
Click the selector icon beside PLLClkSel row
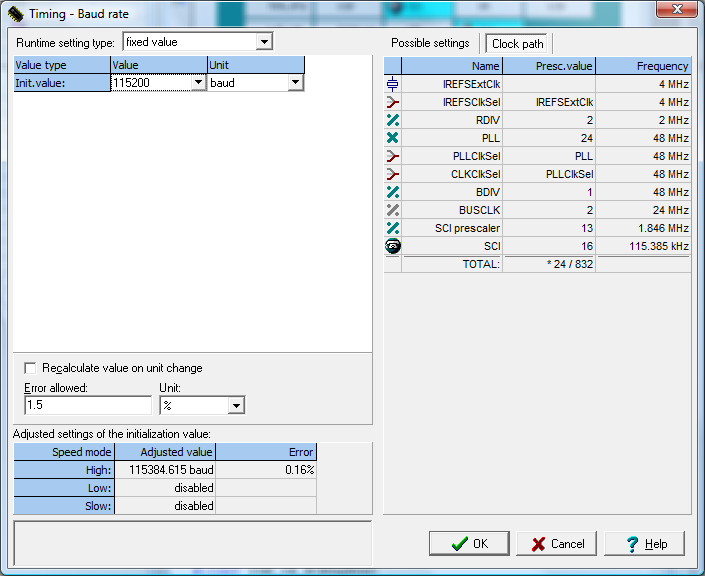pyautogui.click(x=392, y=156)
